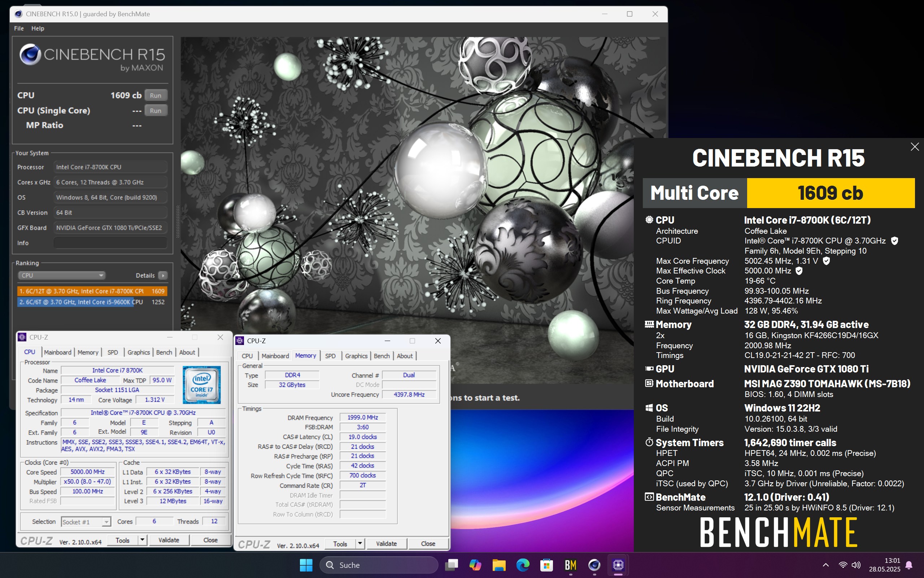Image resolution: width=924 pixels, height=578 pixels.
Task: Show hidden tray icons chevron
Action: point(825,565)
